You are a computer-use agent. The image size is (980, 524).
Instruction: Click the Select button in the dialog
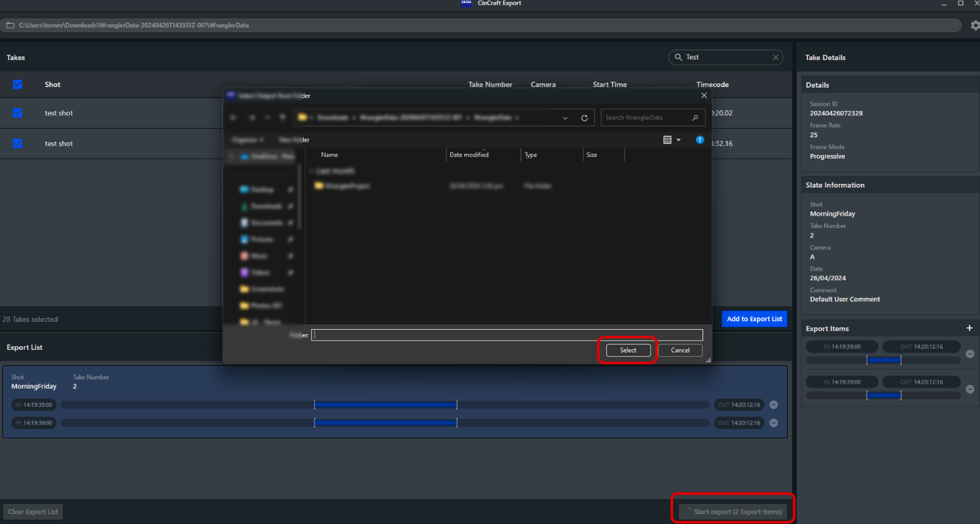628,350
